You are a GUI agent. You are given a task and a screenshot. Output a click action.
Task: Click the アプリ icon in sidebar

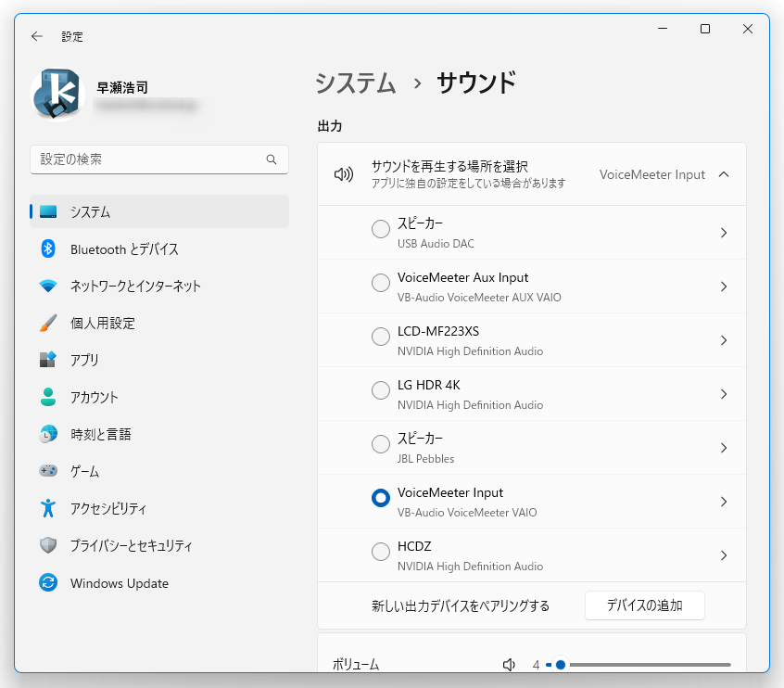point(48,359)
